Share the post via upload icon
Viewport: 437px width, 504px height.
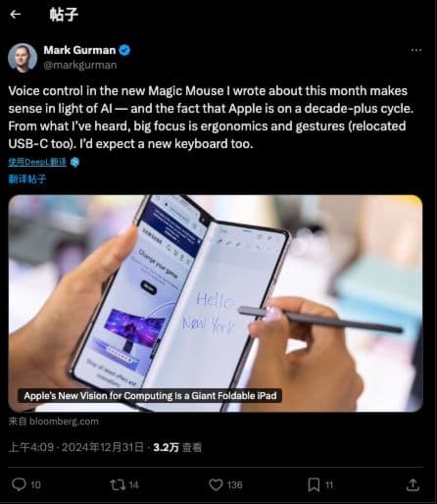413,484
